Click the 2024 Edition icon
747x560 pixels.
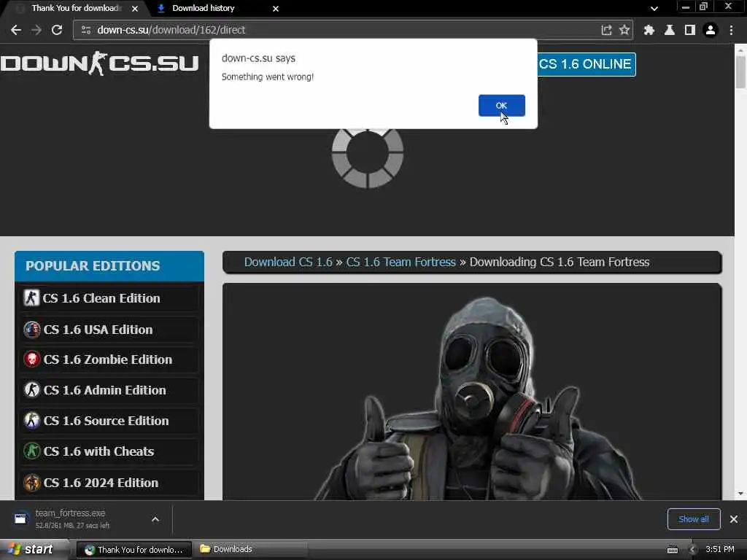(x=31, y=483)
